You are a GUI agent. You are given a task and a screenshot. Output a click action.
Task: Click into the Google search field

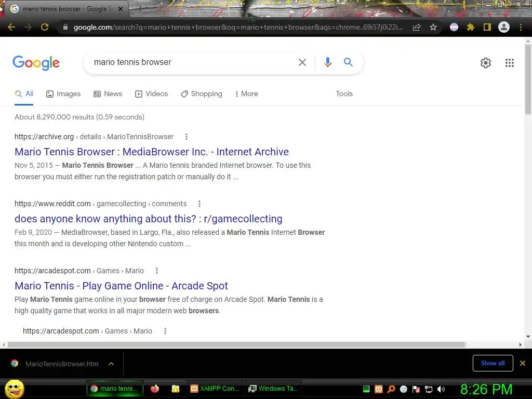pyautogui.click(x=192, y=62)
